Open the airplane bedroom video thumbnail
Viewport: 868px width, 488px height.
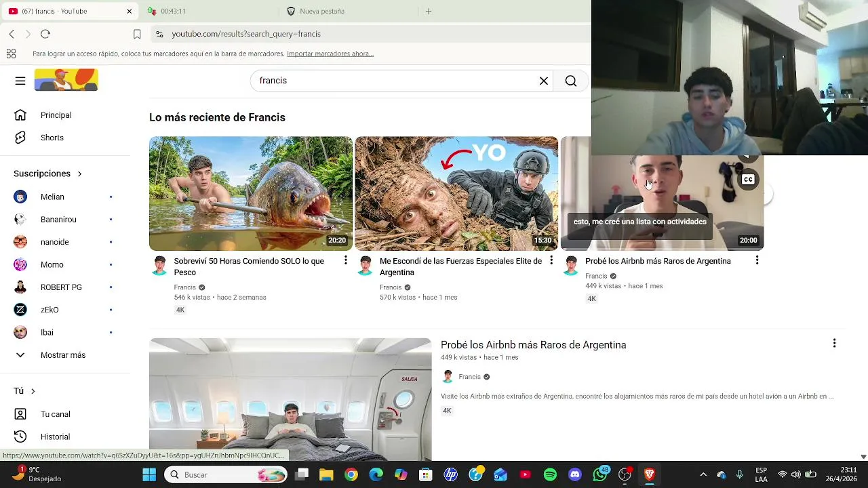290,400
